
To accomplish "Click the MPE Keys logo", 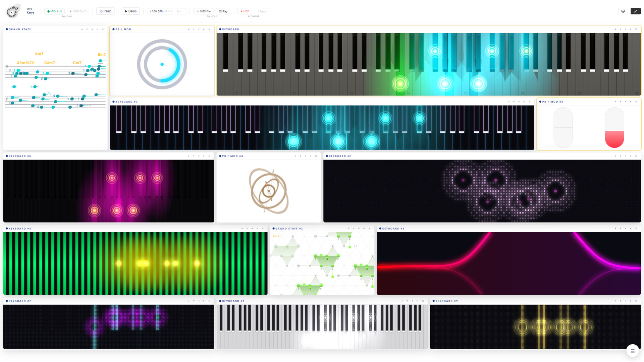I will pos(20,11).
